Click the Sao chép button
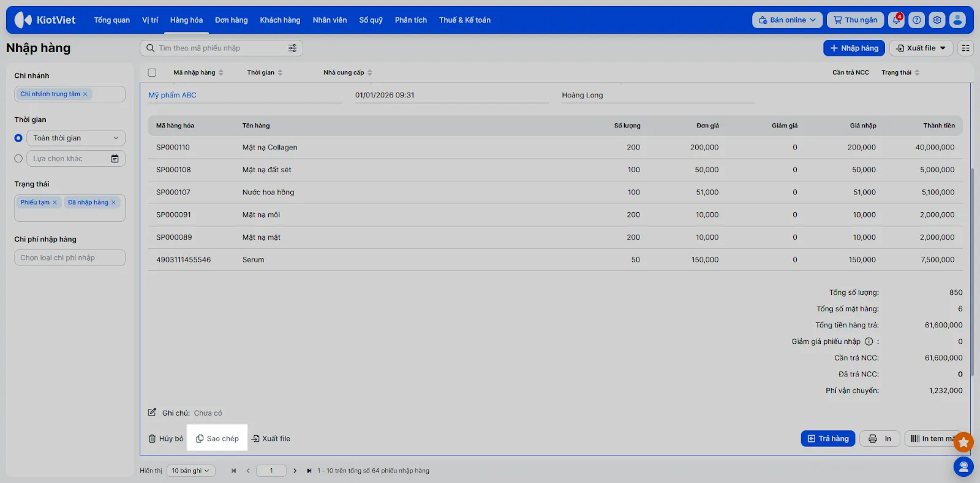The image size is (980, 483). click(x=217, y=439)
